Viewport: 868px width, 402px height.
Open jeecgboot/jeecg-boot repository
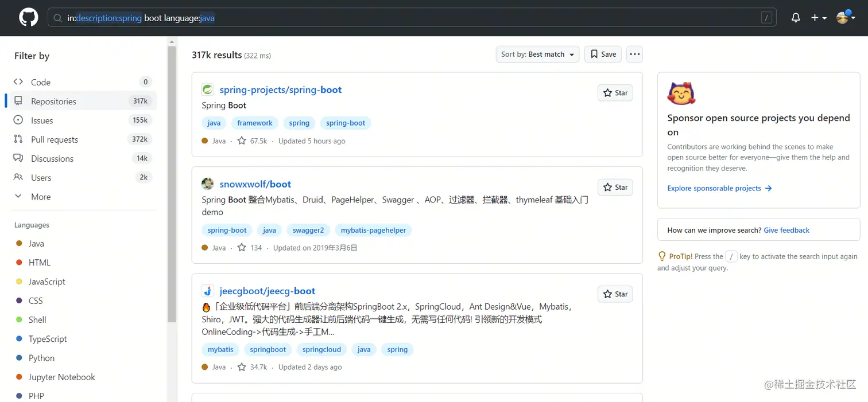tap(268, 291)
